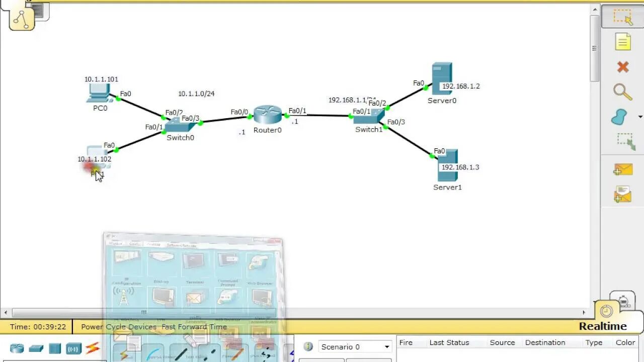Click the vertical workspace scrollbar thumb
Screen dimensions: 644x362
[594, 49]
